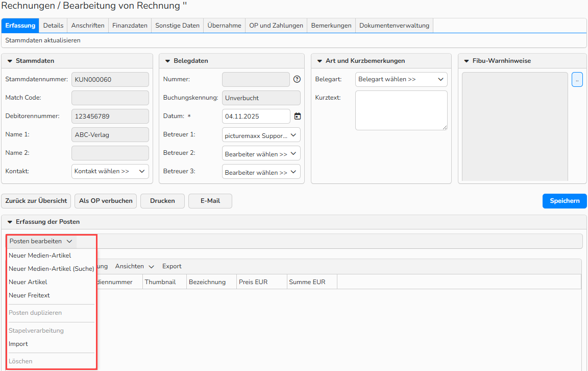Click the Bezeichnung column header
Screen dimensions: 588x371
coord(211,282)
